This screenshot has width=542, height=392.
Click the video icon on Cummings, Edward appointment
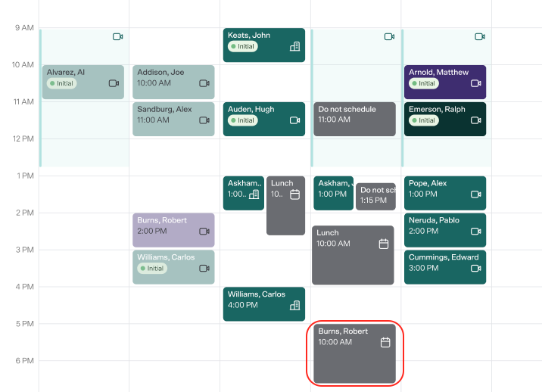point(476,268)
